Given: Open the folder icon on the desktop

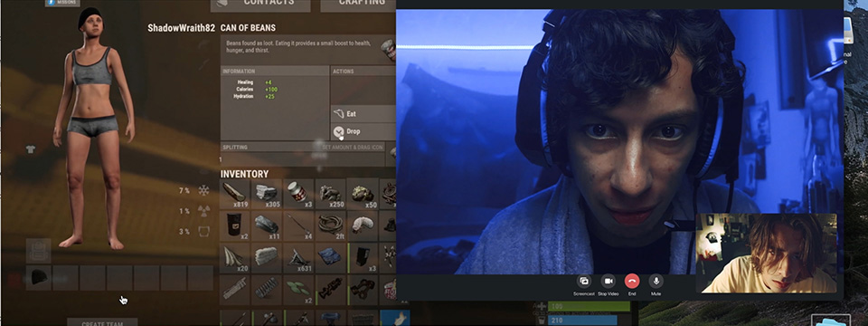Looking at the screenshot, I should (x=831, y=321).
